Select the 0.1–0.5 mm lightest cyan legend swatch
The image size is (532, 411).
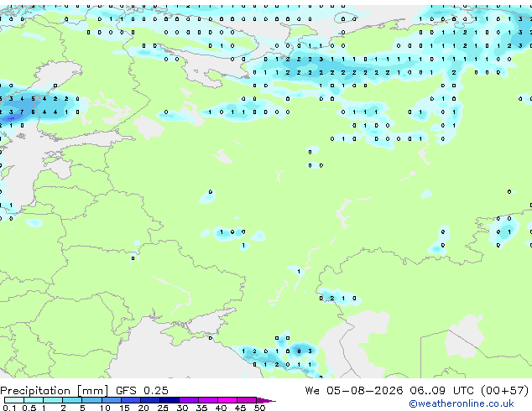click(x=14, y=400)
